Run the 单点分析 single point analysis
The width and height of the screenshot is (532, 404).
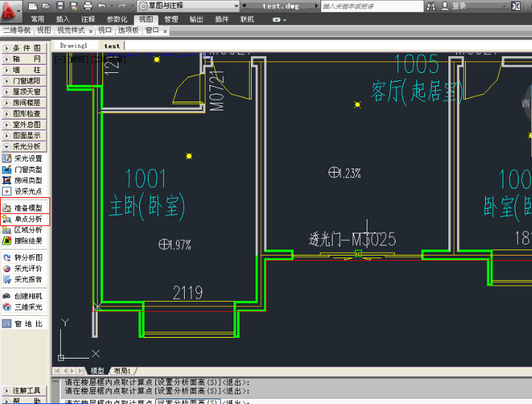27,219
